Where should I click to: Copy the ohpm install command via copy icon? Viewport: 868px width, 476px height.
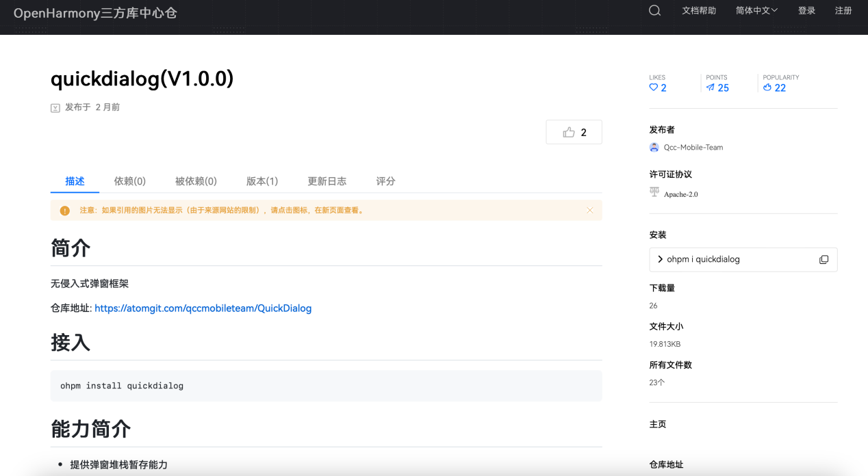(824, 259)
